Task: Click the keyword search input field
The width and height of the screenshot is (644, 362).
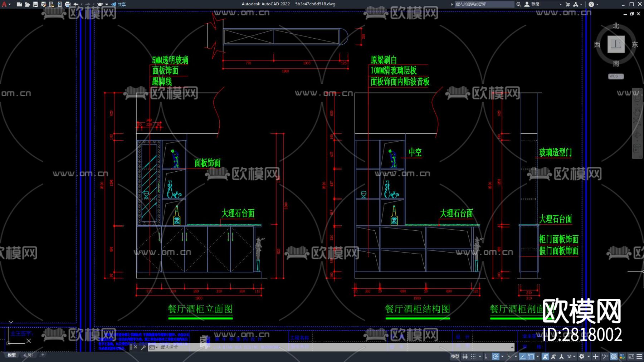Action: tap(484, 4)
